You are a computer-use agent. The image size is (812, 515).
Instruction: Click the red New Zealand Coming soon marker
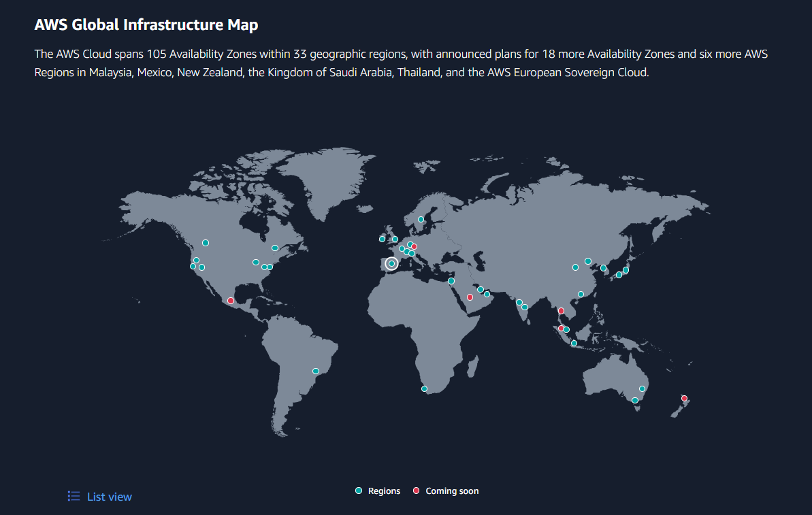click(685, 399)
